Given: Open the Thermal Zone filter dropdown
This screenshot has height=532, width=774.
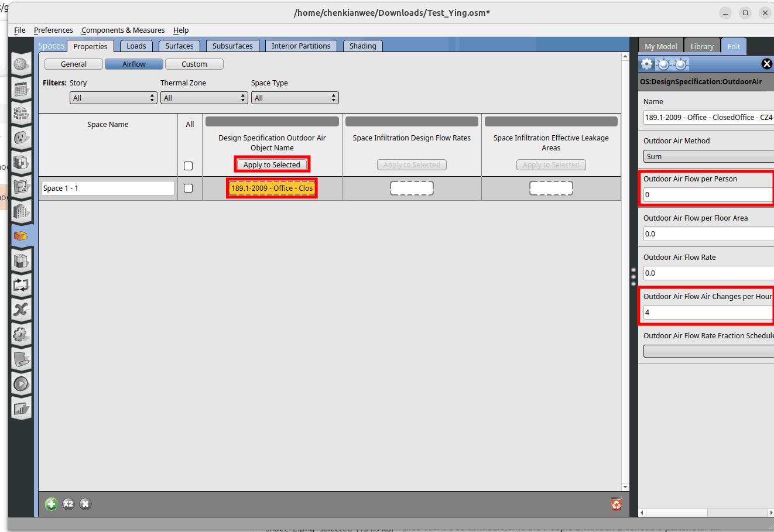Looking at the screenshot, I should pos(204,98).
